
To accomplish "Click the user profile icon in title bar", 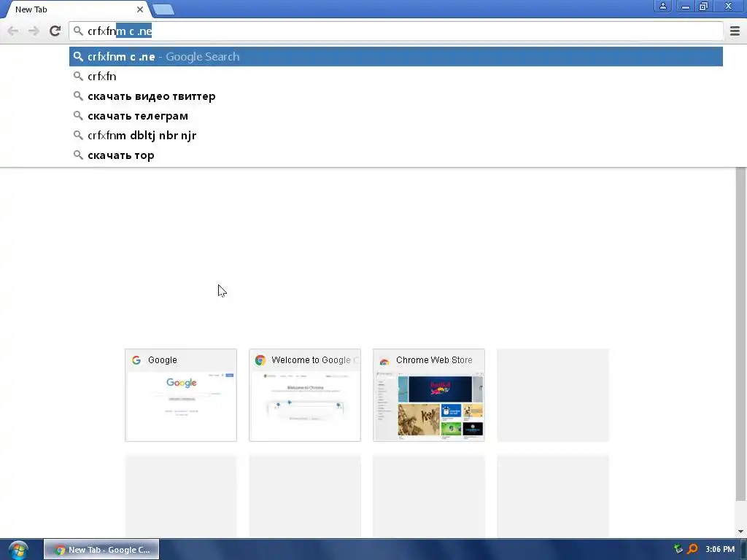I will 662,6.
